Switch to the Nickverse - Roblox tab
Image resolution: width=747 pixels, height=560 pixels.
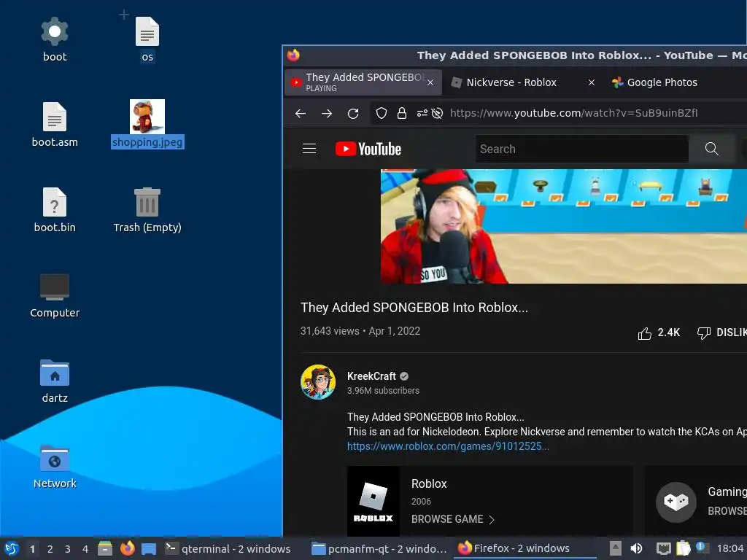click(511, 82)
